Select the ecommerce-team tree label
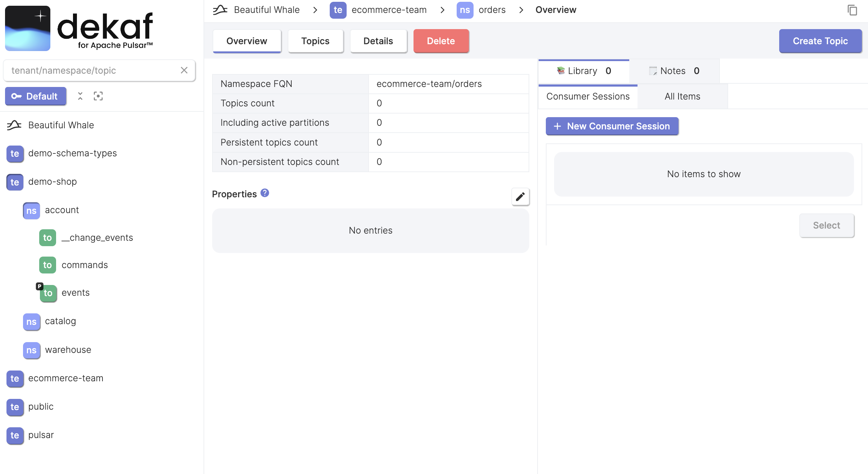The height and width of the screenshot is (474, 868). click(x=66, y=378)
